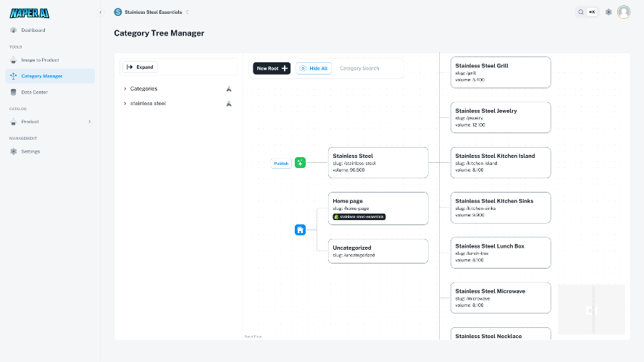The height and width of the screenshot is (362, 644).
Task: Expand the Categories tree row
Action: tap(125, 88)
